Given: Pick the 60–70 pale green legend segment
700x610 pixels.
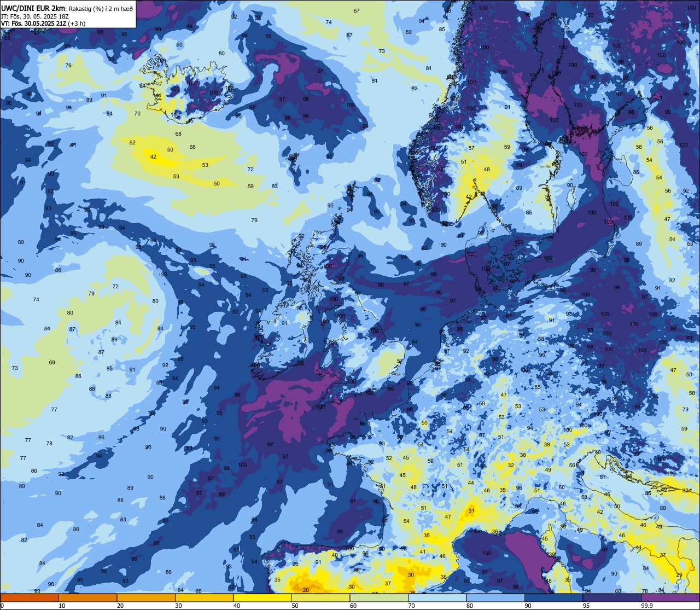Looking at the screenshot, I should [379, 597].
